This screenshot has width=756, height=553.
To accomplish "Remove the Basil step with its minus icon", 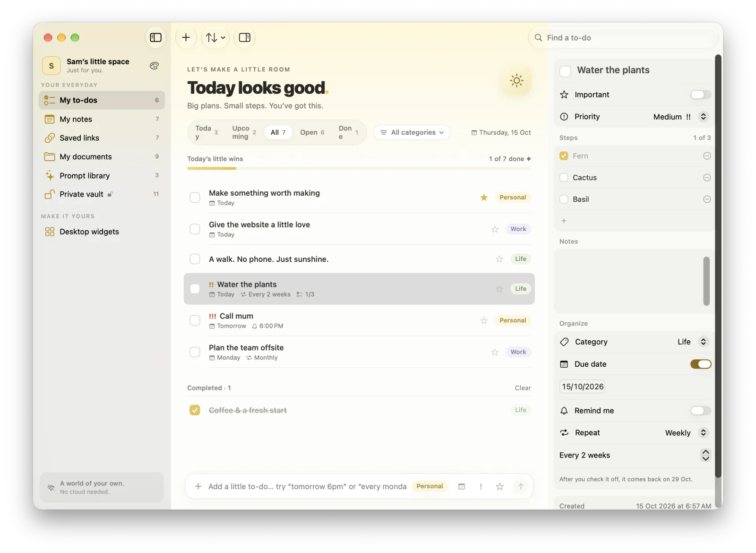I will [x=707, y=199].
